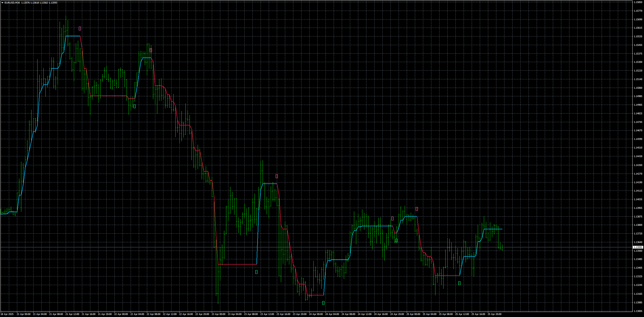Select the pink sell marker near 23 Apr 16:00
The width and height of the screenshot is (644, 317).
coord(277,176)
